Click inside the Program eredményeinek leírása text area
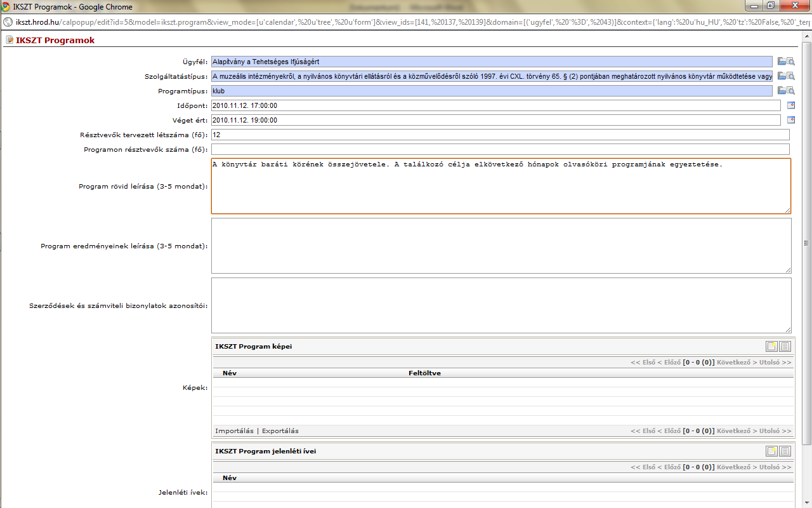 click(501, 246)
